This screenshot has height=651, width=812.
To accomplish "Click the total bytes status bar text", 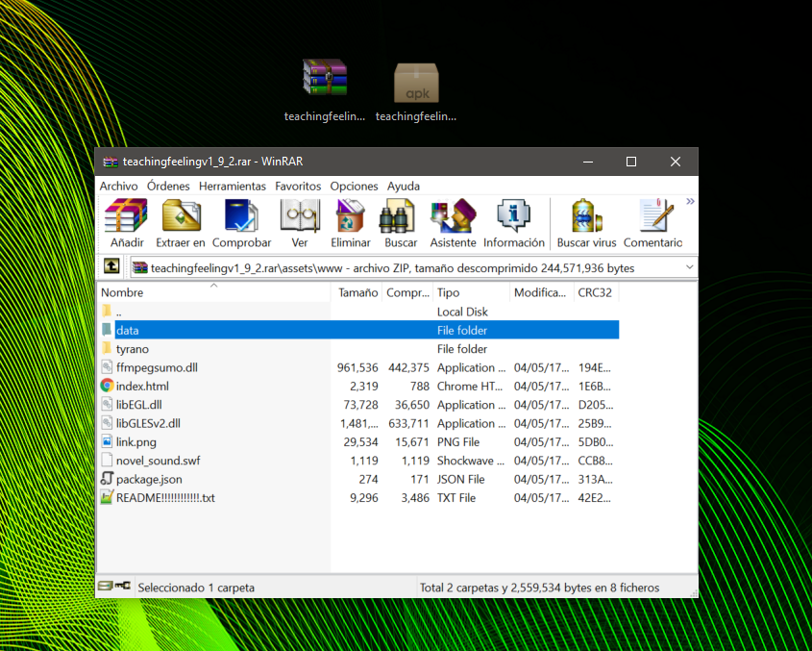I will click(x=539, y=588).
